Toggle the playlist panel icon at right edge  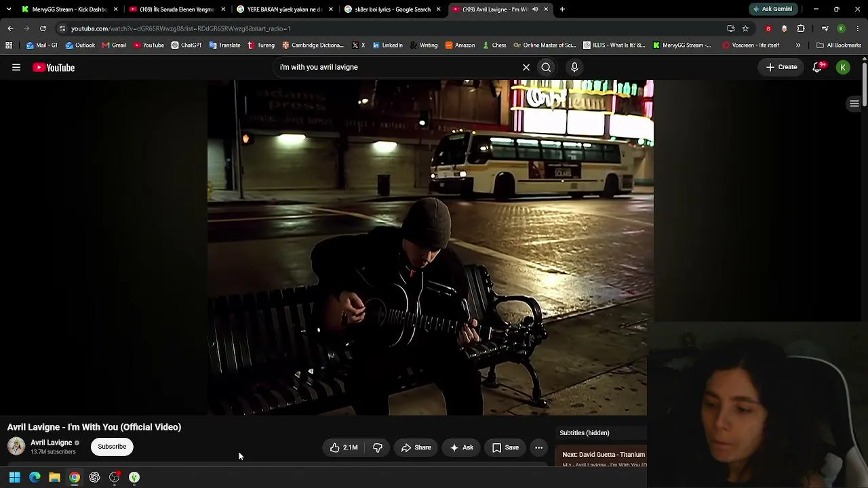click(854, 104)
